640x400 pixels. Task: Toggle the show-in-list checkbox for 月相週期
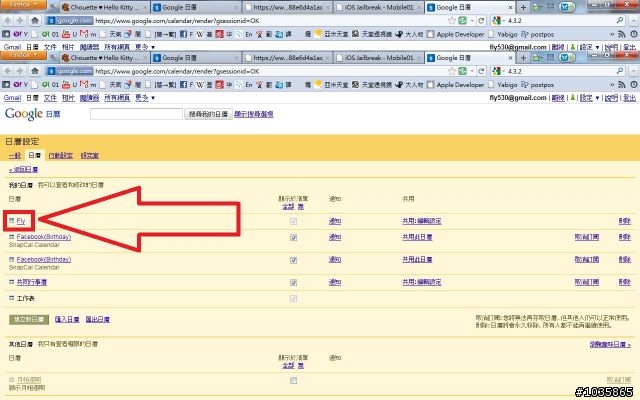click(293, 380)
